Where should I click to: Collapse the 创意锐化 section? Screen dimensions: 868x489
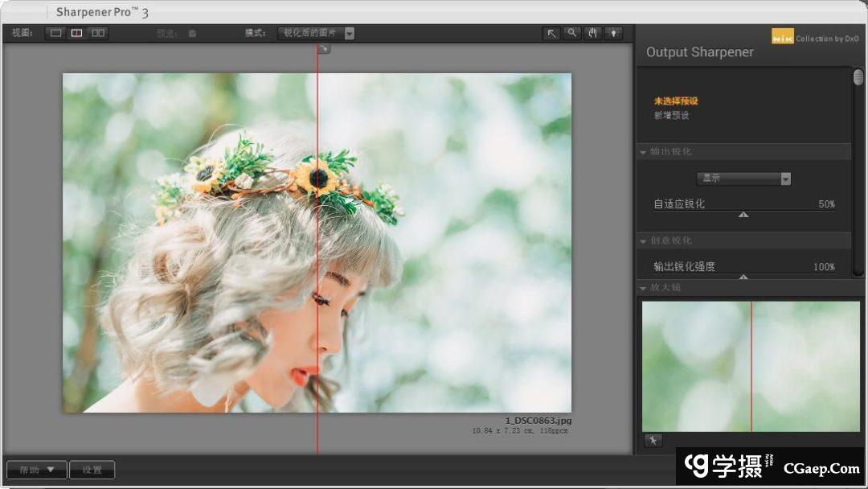[x=643, y=241]
